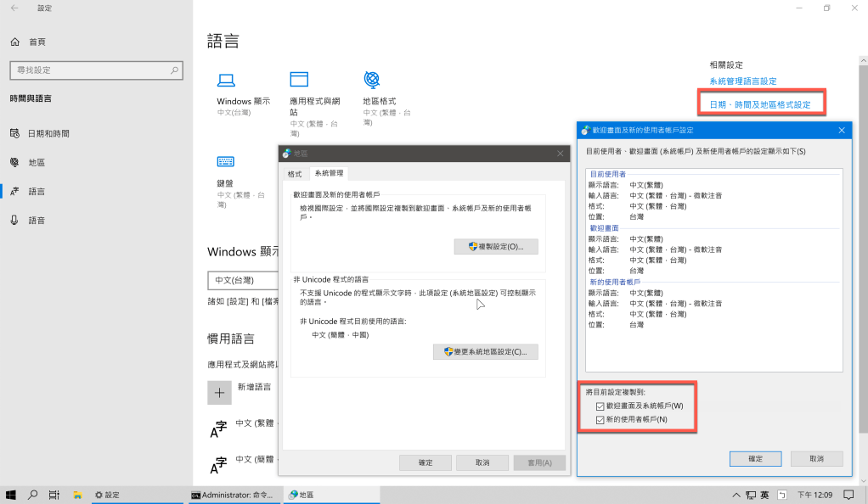The width and height of the screenshot is (868, 504).
Task: Select the 應用程式與網站 window icon
Action: click(x=299, y=79)
